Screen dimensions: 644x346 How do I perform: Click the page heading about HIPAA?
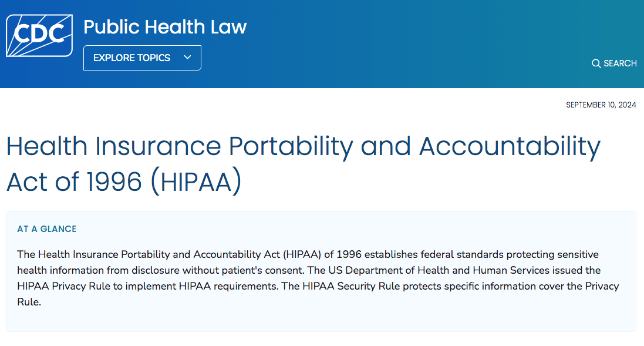pos(303,164)
